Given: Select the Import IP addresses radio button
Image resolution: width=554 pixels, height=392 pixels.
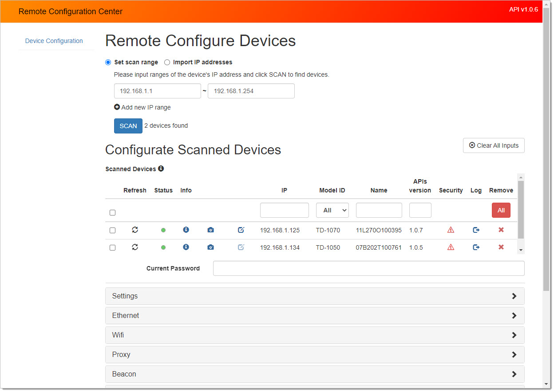Looking at the screenshot, I should point(167,63).
